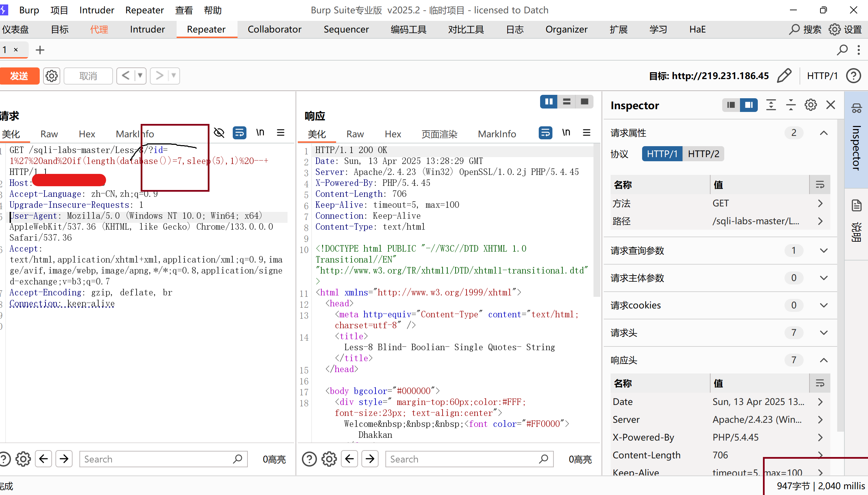Screen dimensions: 868x495
Task: Open request search settings gear
Action: tap(23, 459)
